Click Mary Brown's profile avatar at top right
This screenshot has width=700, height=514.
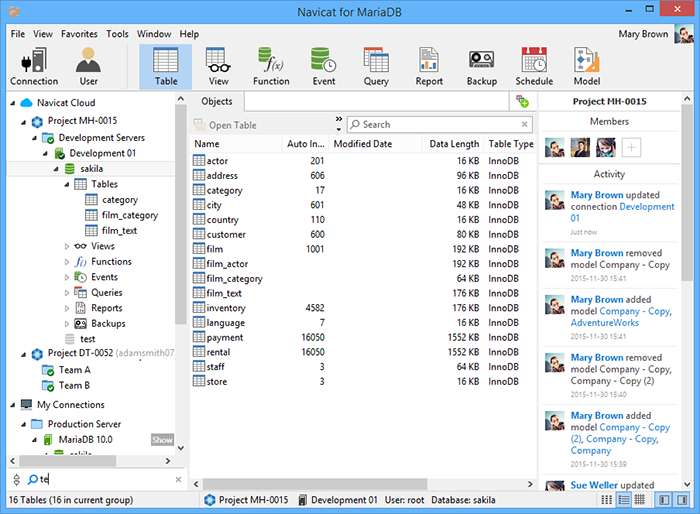[x=683, y=34]
